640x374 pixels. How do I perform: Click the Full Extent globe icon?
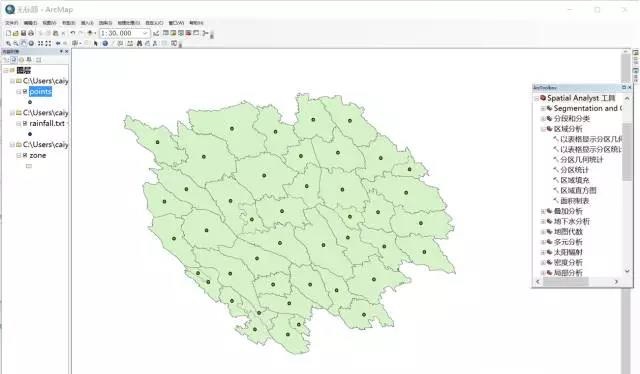pyautogui.click(x=31, y=43)
